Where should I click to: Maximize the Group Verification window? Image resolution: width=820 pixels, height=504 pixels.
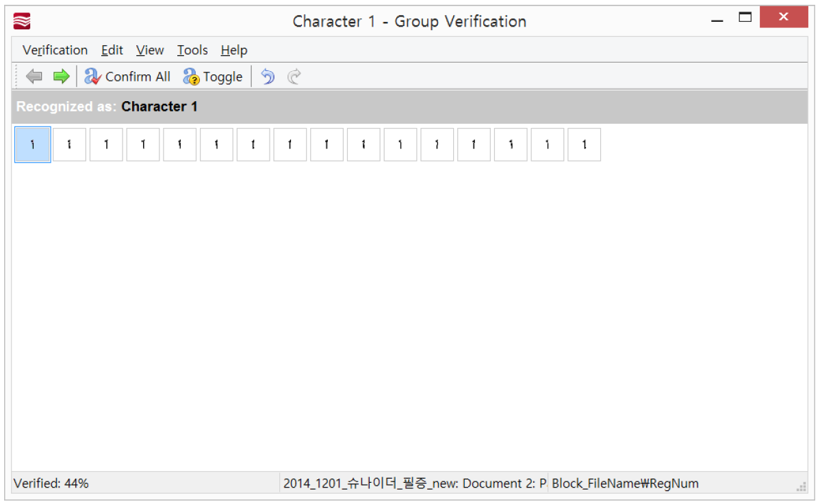745,17
